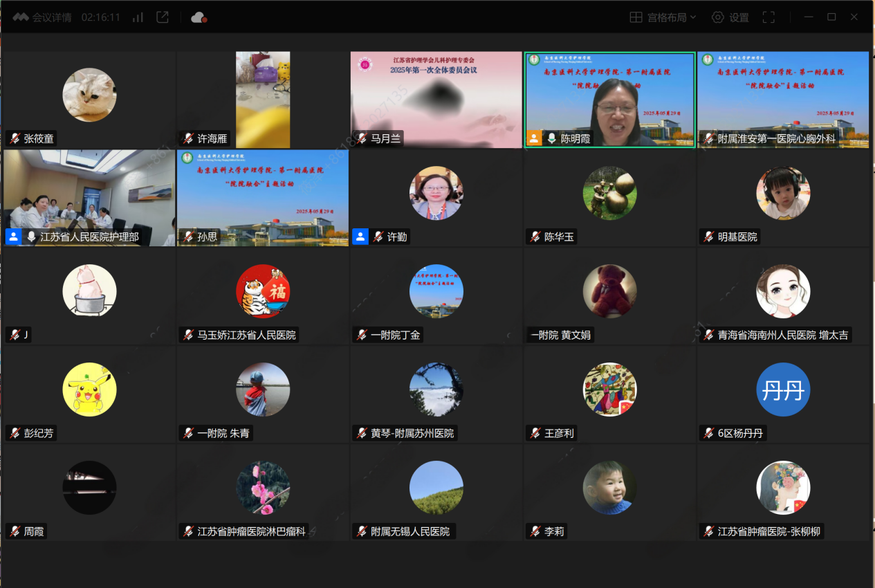Click the green microphone icon for 陈明霞
This screenshot has height=588, width=875.
point(551,138)
